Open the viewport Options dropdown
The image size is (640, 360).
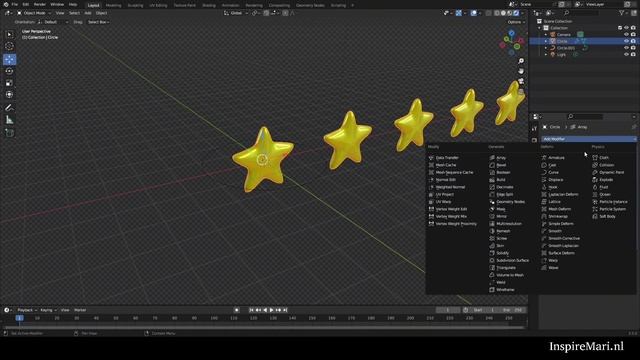[516, 22]
